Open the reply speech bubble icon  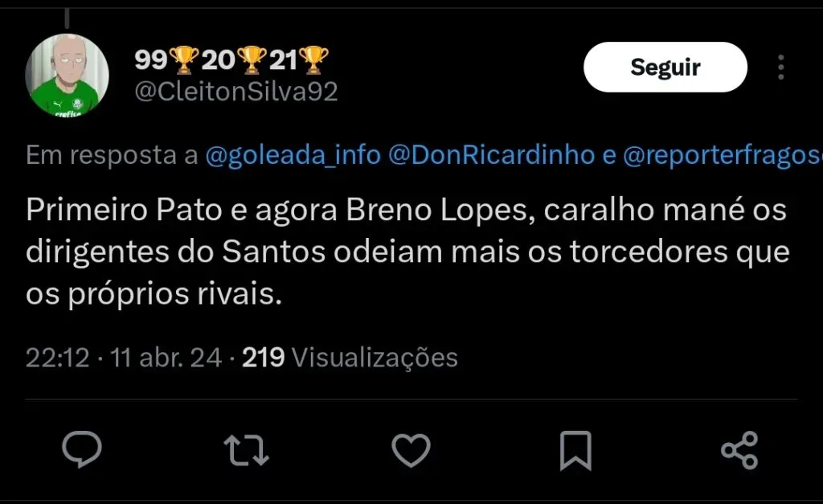click(82, 449)
